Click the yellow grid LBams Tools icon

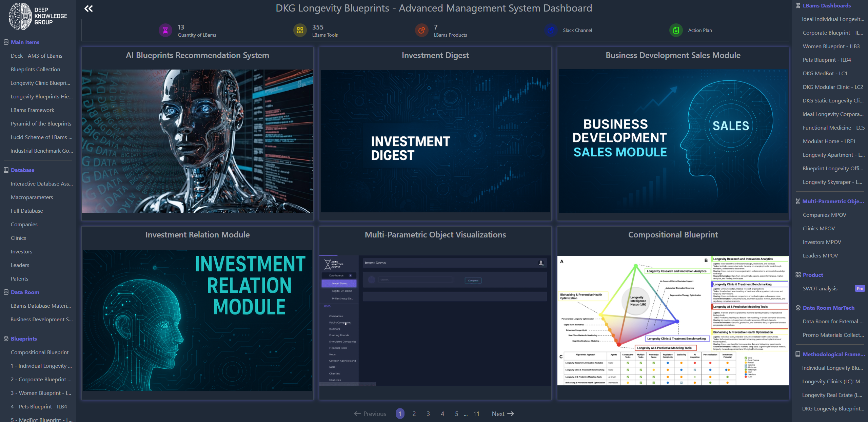click(x=300, y=31)
